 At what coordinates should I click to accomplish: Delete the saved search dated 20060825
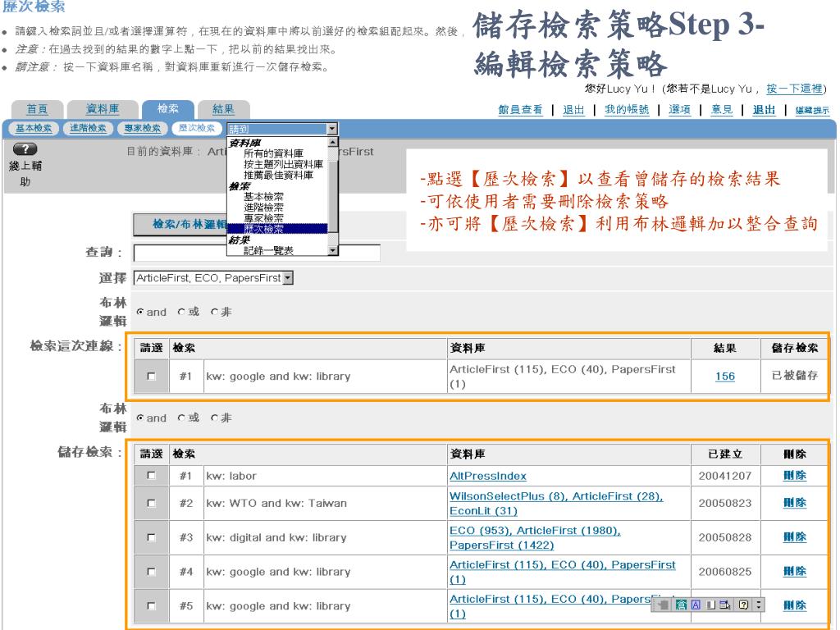(x=794, y=571)
